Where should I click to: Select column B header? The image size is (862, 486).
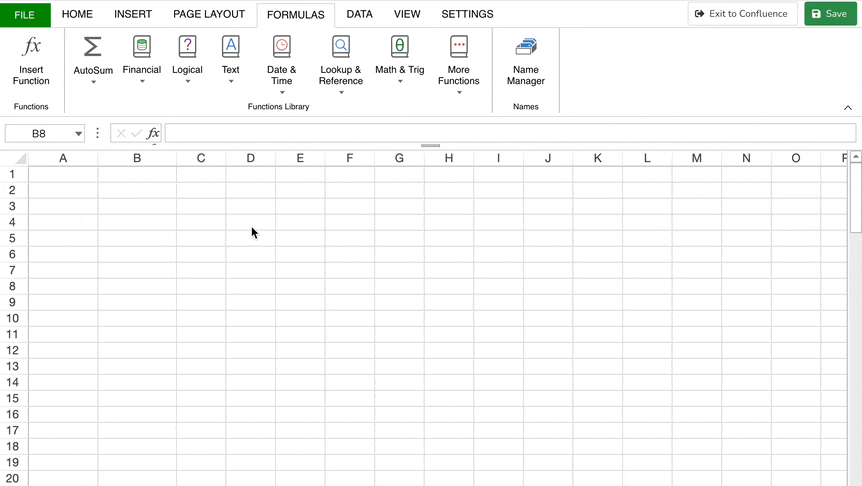(137, 158)
